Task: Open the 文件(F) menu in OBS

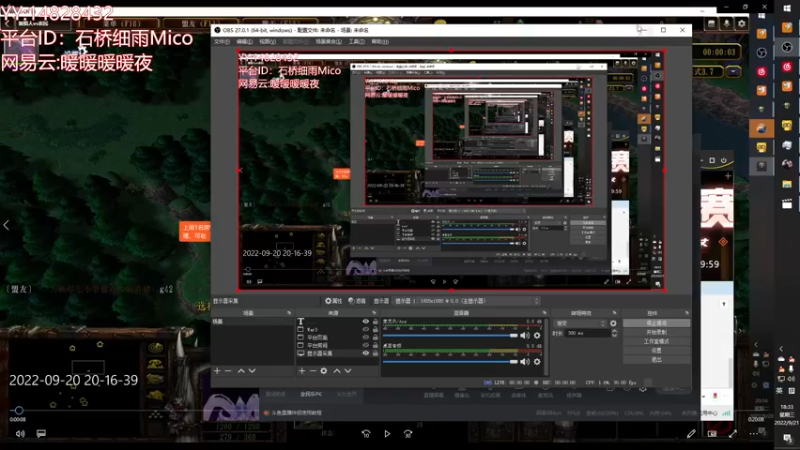Action: (221, 41)
